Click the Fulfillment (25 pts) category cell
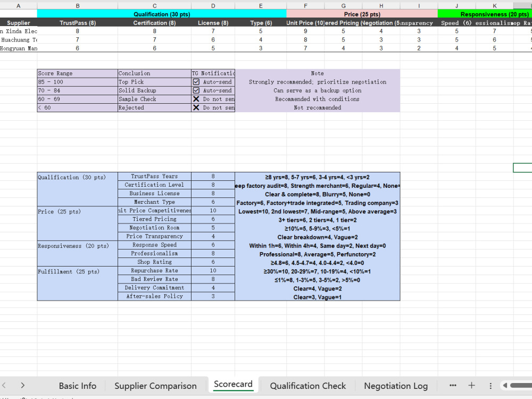 click(78, 284)
